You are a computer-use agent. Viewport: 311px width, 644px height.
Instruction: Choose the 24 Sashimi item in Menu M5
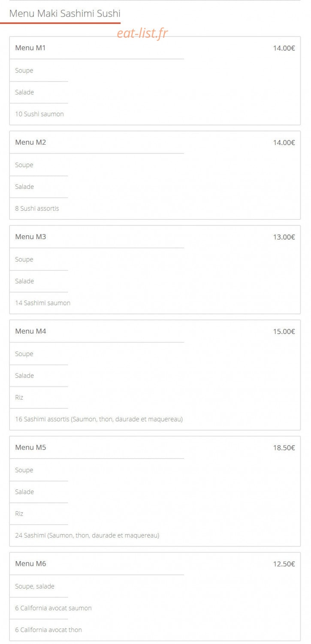click(x=87, y=535)
